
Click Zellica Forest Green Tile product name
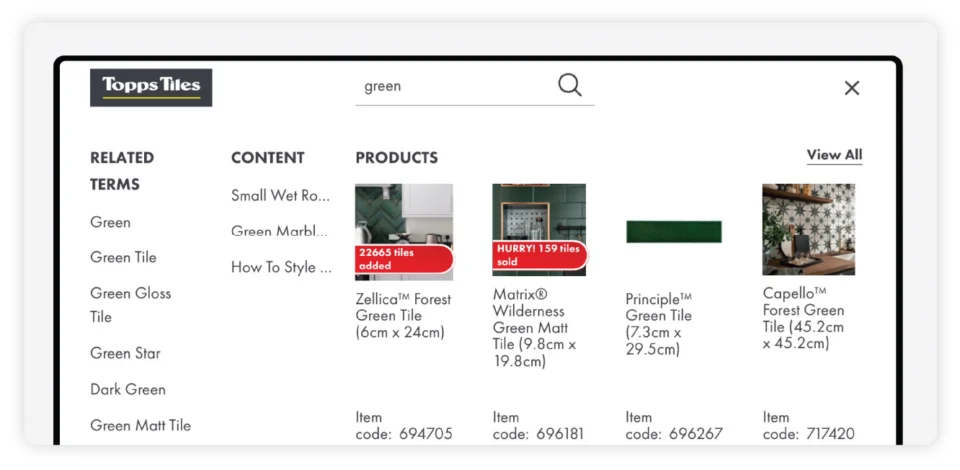pyautogui.click(x=403, y=315)
